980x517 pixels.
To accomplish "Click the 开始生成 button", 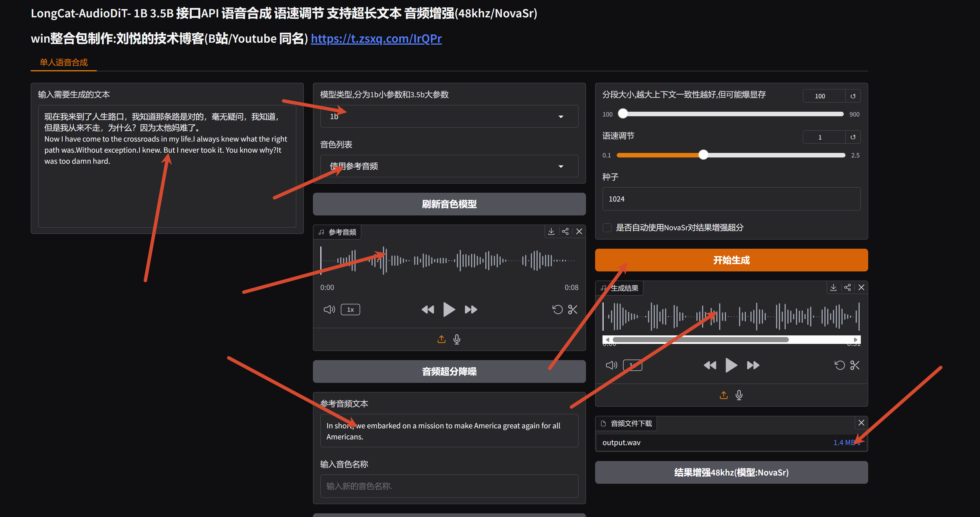I will [731, 260].
